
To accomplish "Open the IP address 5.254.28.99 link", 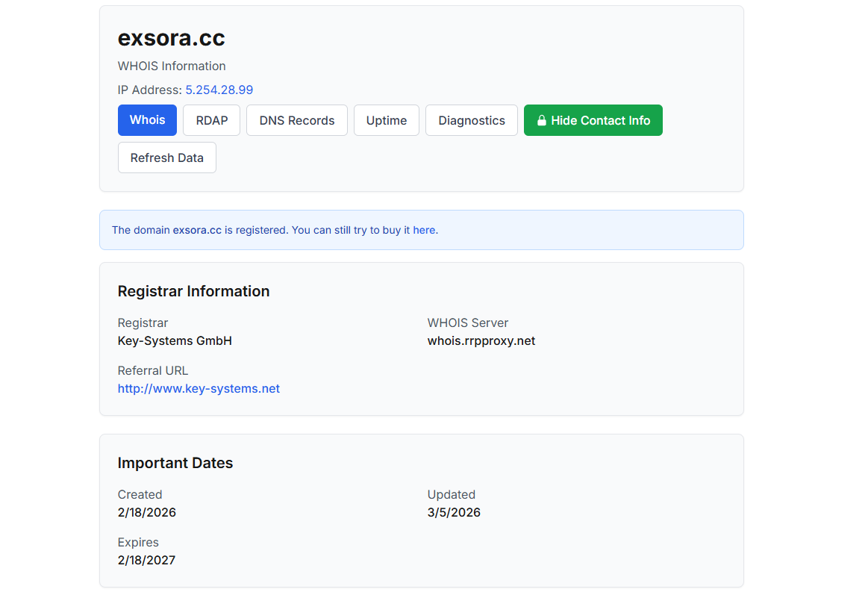I will tap(219, 90).
